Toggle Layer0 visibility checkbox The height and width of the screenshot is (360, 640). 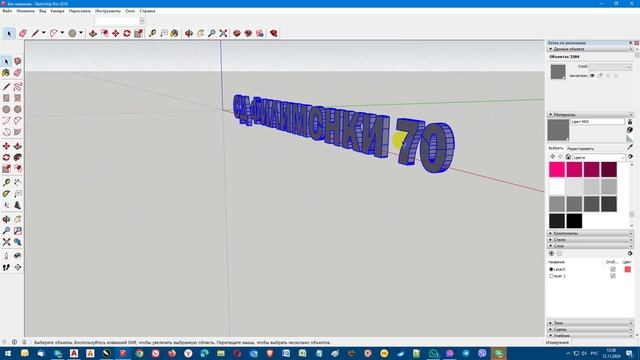point(613,269)
